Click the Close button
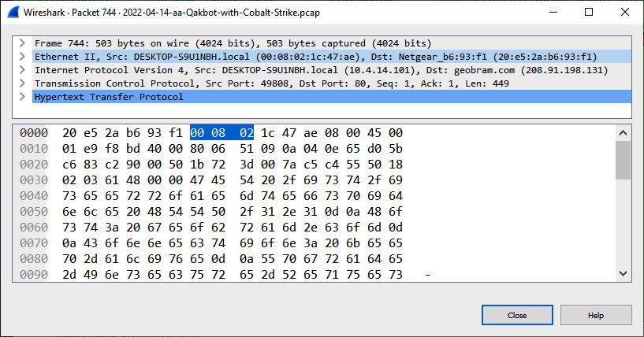The height and width of the screenshot is (337, 644). tap(517, 315)
